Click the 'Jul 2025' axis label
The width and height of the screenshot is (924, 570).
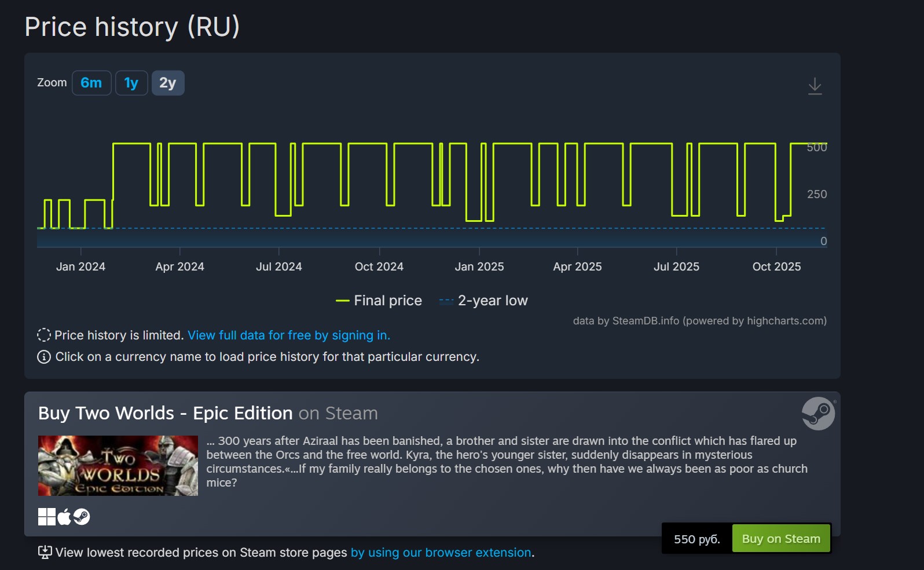click(x=677, y=266)
